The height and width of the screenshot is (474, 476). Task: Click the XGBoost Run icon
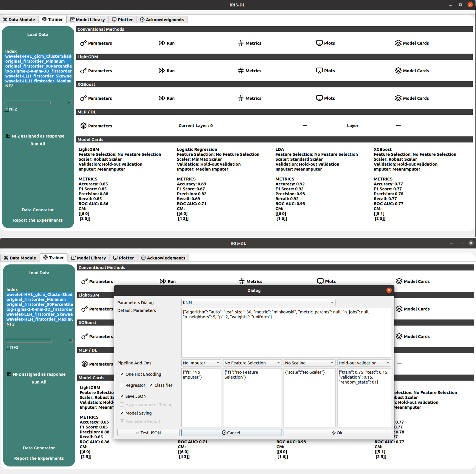(162, 98)
